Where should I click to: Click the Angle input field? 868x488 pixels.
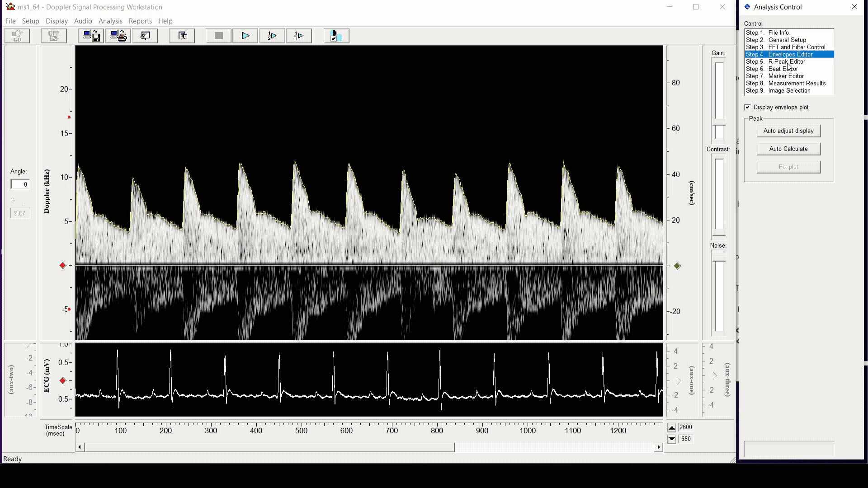pyautogui.click(x=20, y=184)
